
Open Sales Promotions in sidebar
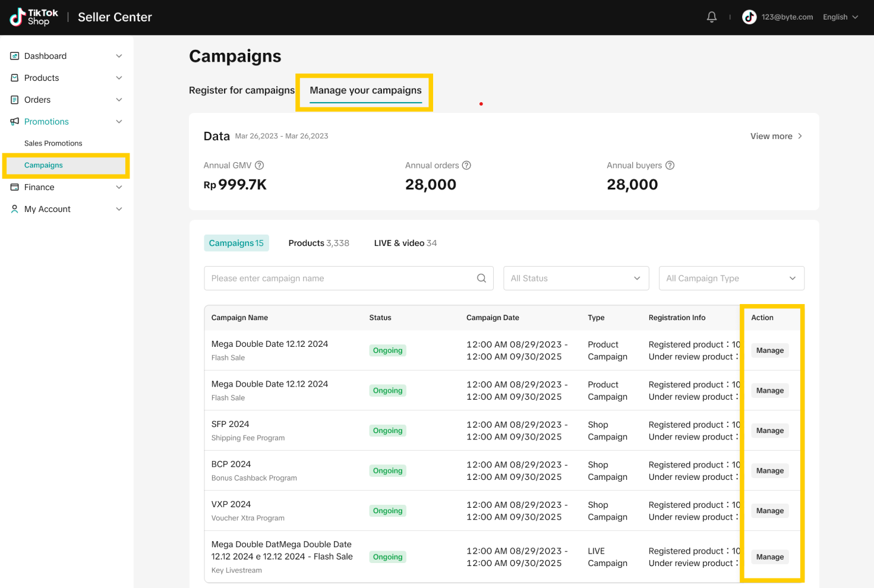click(x=53, y=143)
